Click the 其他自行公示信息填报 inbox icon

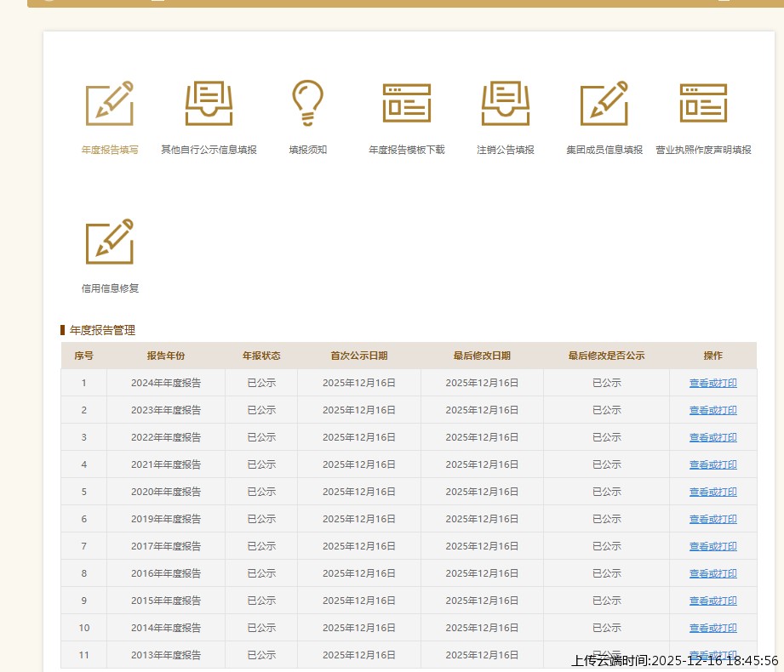(x=209, y=104)
